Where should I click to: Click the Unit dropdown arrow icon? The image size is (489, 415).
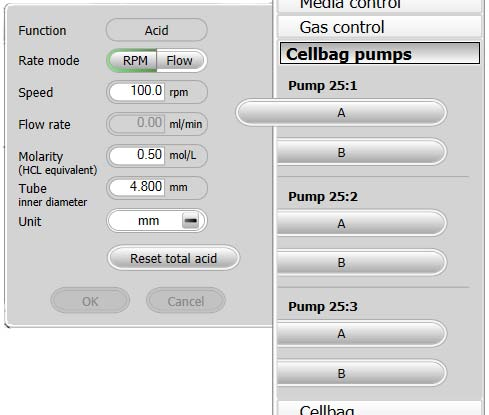tap(190, 220)
